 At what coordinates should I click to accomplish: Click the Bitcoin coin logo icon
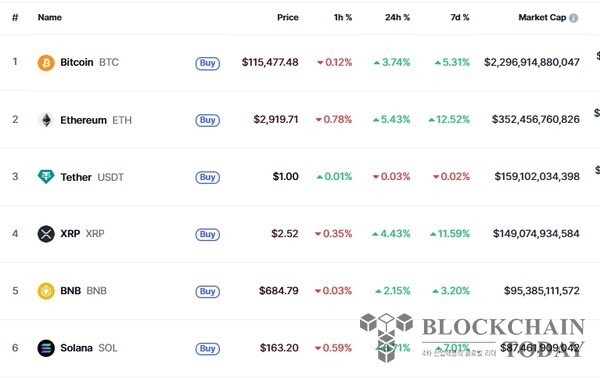(46, 63)
